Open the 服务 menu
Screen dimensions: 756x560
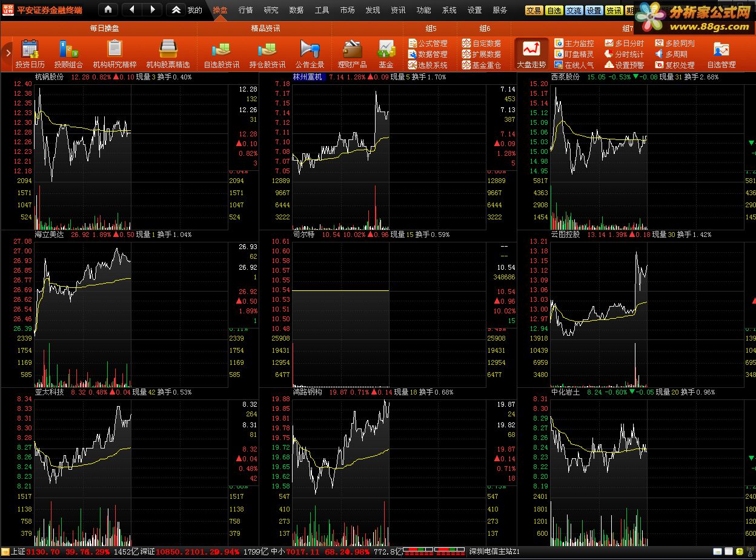coord(500,10)
